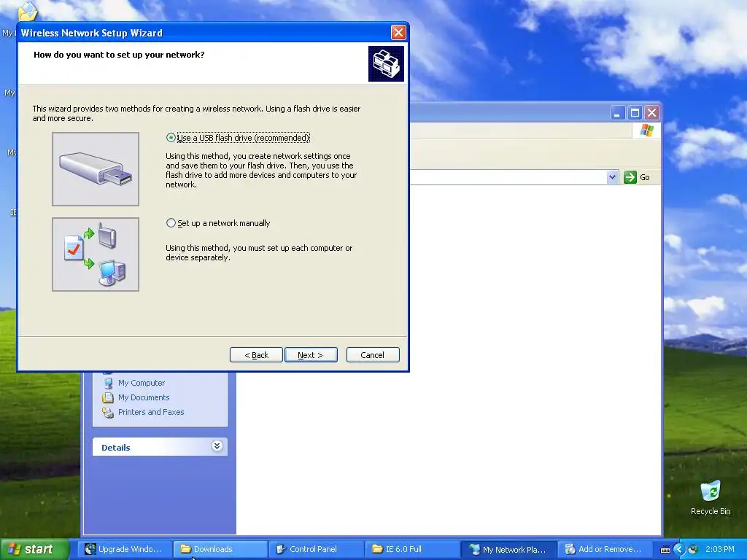Image resolution: width=747 pixels, height=560 pixels.
Task: Click the address bar input field
Action: point(508,177)
